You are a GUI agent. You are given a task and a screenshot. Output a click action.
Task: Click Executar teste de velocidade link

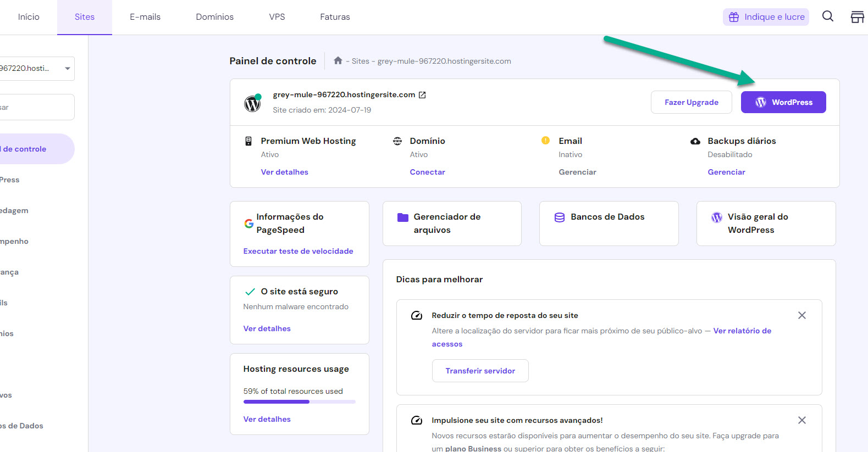point(298,251)
